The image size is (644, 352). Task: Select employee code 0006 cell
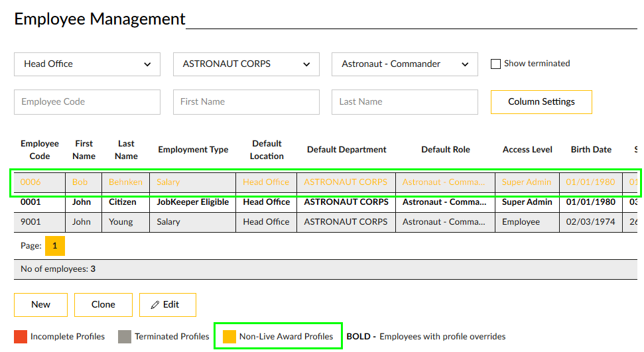pyautogui.click(x=39, y=182)
